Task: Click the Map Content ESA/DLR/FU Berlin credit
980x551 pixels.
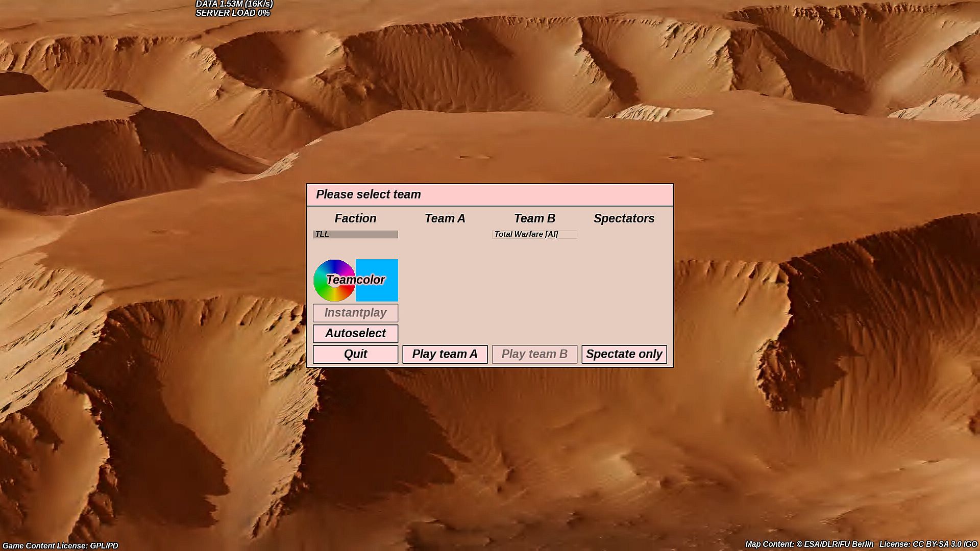Action: (x=809, y=544)
